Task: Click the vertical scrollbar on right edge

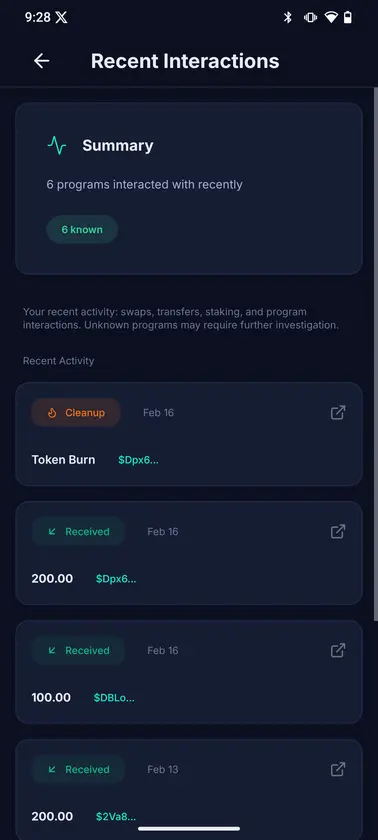Action: point(375,354)
